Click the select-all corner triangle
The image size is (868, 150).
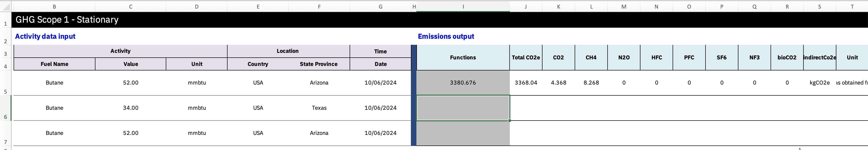6,7
